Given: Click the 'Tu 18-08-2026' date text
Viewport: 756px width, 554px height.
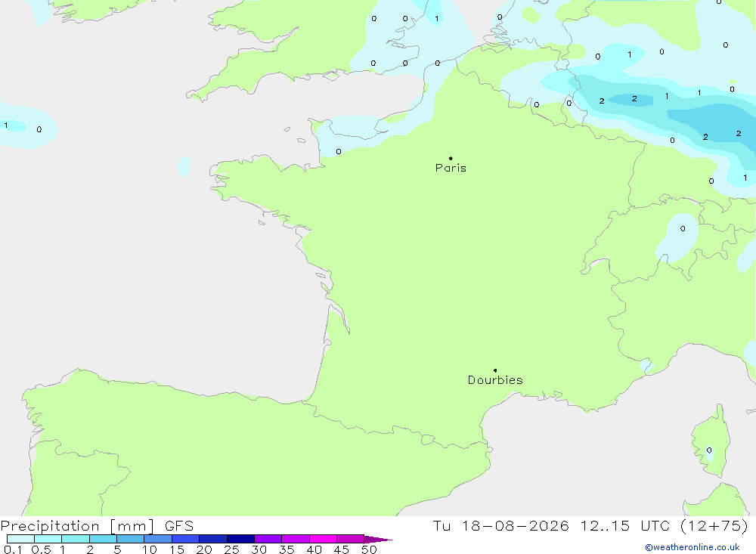Looking at the screenshot, I should [x=500, y=525].
